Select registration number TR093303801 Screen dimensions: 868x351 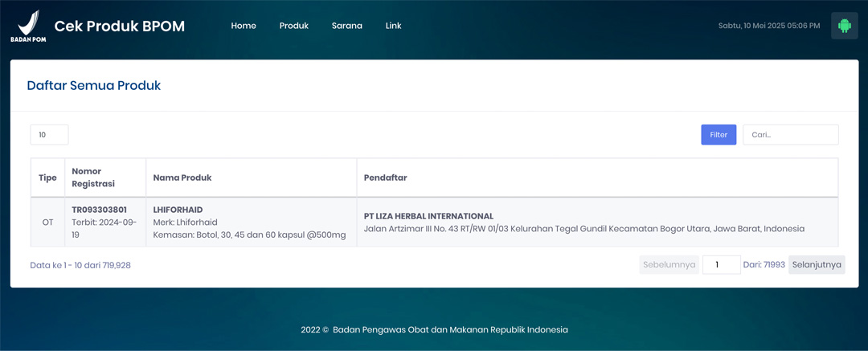tap(99, 210)
